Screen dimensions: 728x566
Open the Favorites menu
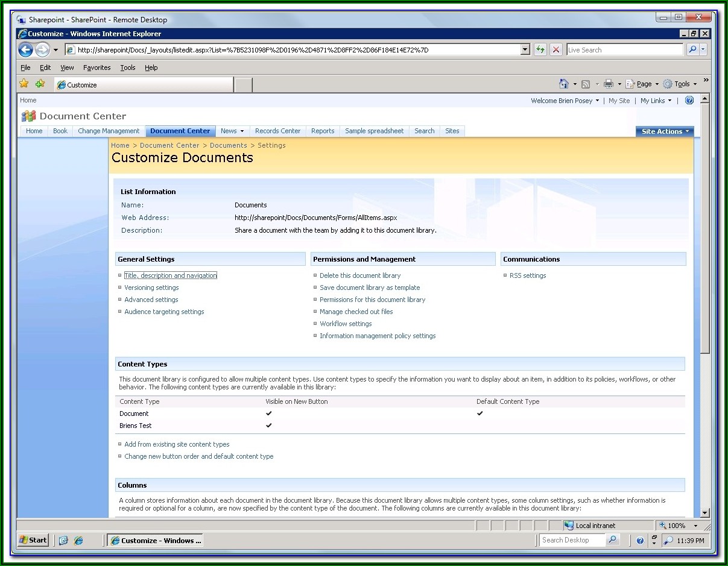tap(97, 68)
